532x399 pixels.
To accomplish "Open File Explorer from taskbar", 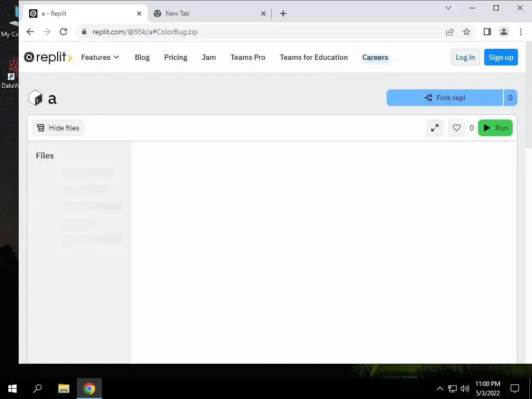I will [63, 389].
